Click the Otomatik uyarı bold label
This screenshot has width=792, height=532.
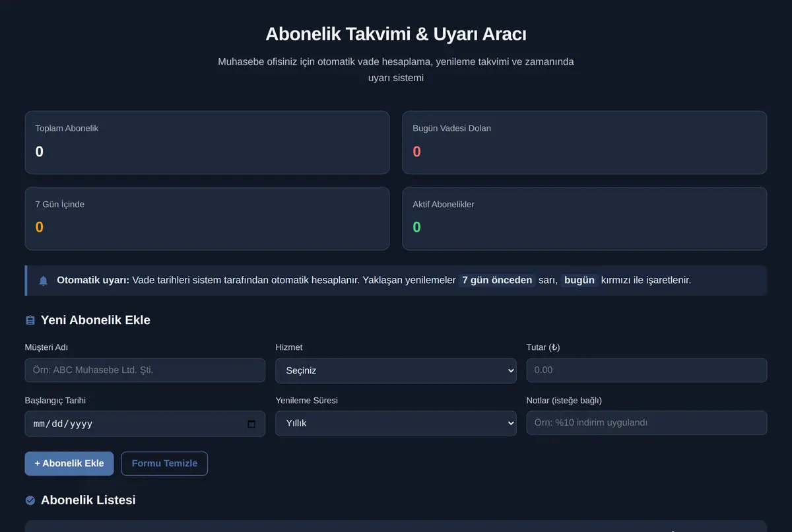(x=93, y=281)
